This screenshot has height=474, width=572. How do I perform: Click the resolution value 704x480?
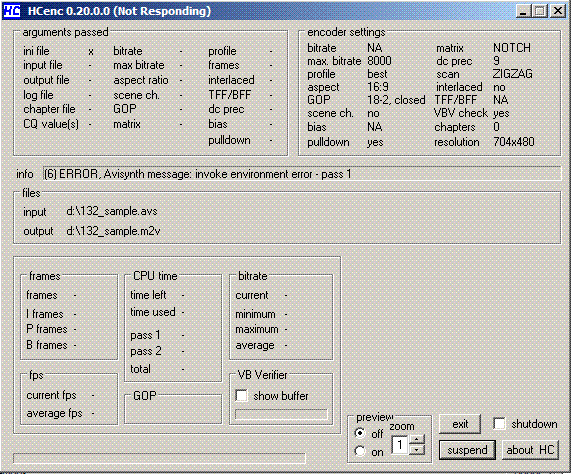514,142
